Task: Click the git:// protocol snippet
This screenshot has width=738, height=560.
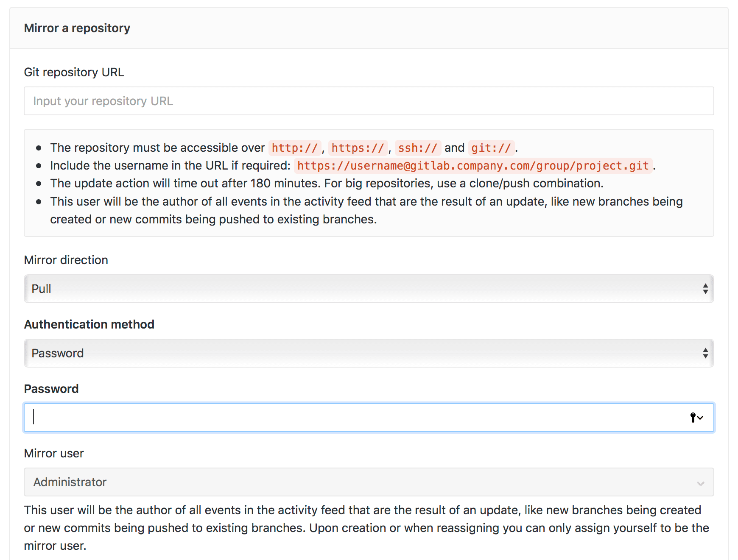Action: point(491,148)
